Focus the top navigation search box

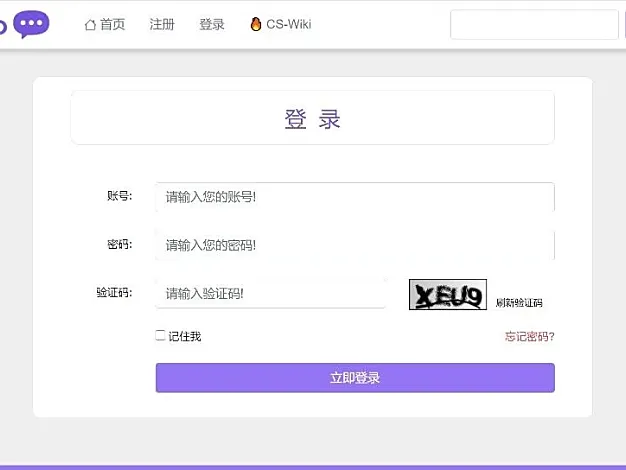[534, 25]
